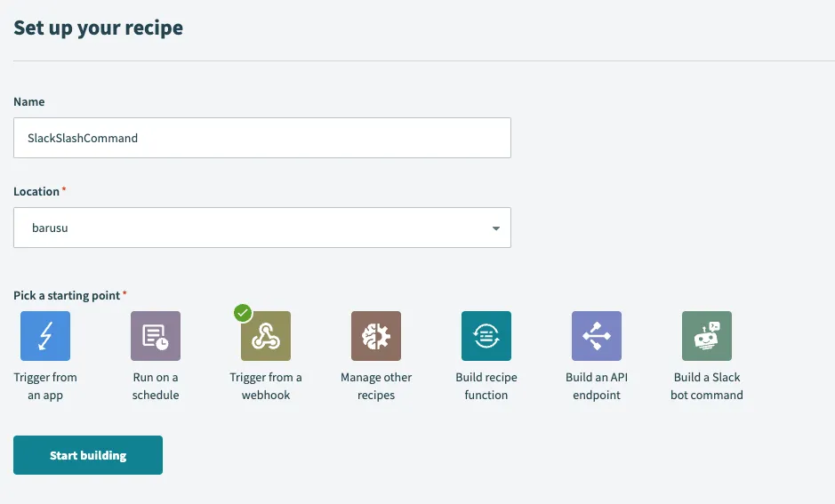Expand the barusu location combo box

coord(261,228)
